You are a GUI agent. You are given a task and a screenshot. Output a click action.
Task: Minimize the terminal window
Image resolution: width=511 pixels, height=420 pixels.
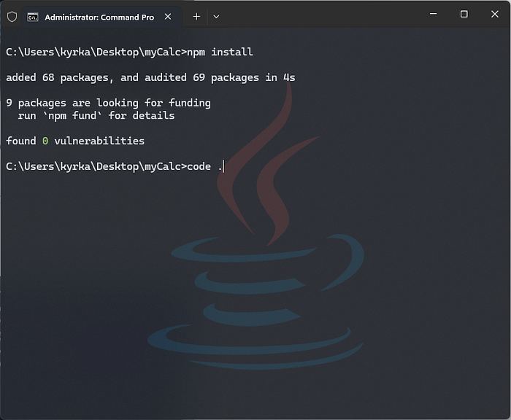(433, 14)
